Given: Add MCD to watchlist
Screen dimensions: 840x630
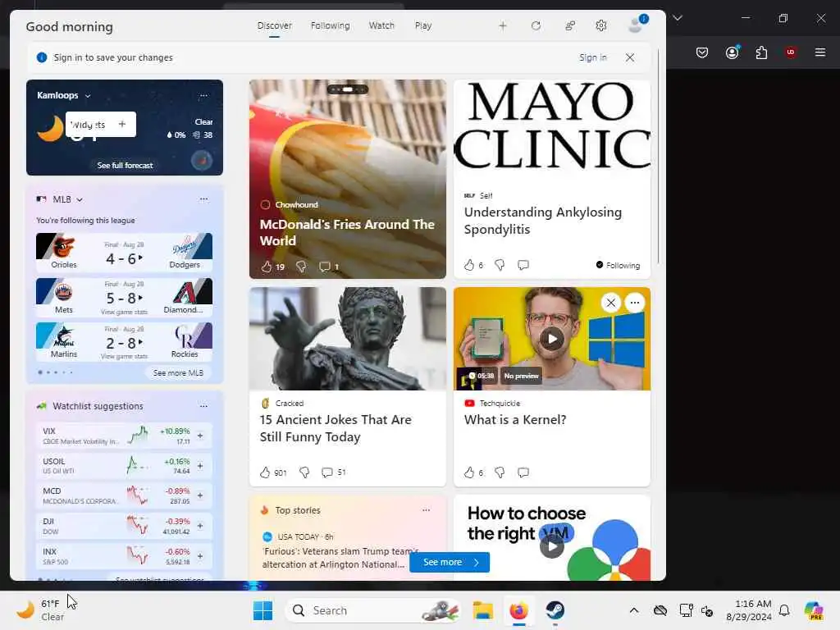Looking at the screenshot, I should tap(200, 495).
